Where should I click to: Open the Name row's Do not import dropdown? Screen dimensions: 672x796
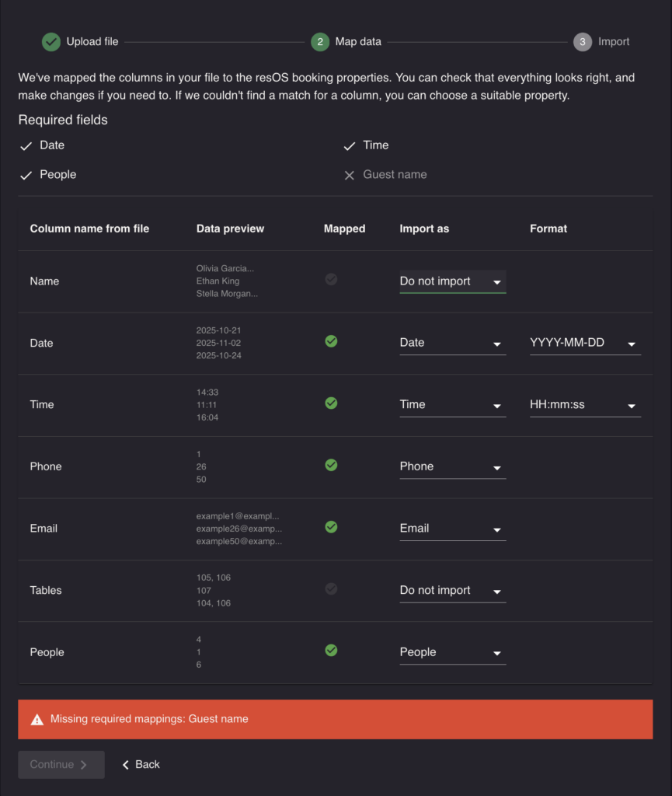click(x=452, y=281)
